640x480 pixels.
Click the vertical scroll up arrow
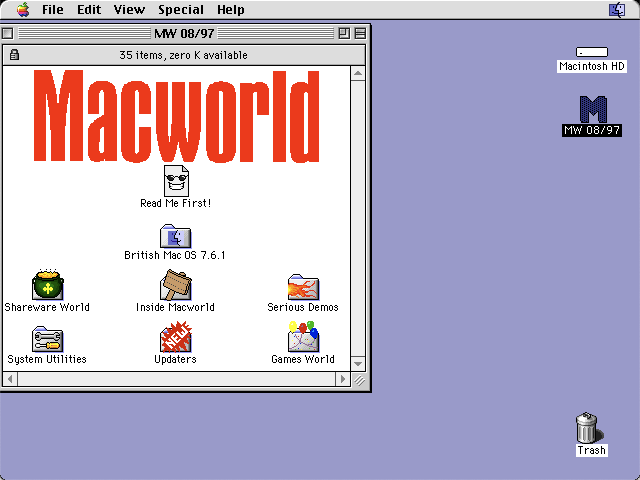coord(358,73)
